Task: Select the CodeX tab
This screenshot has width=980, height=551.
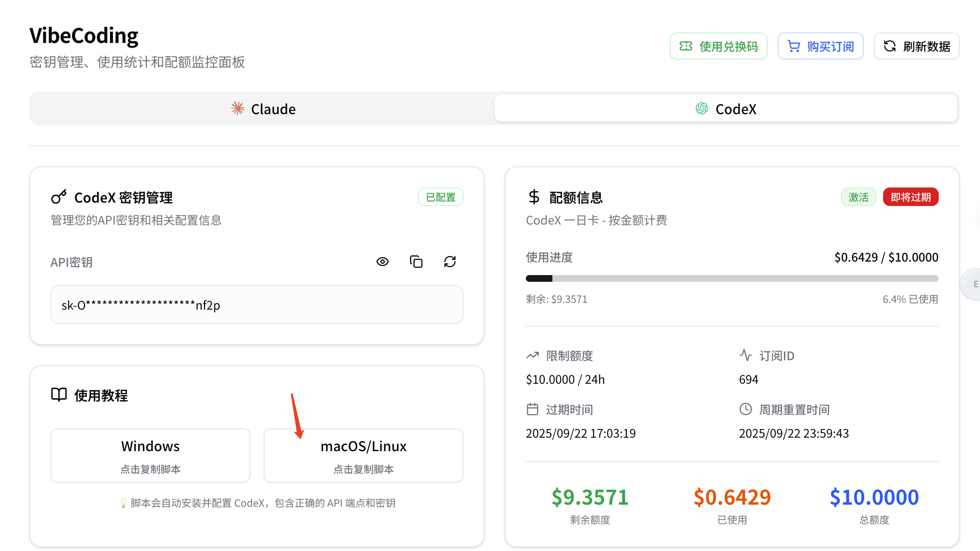Action: click(726, 109)
